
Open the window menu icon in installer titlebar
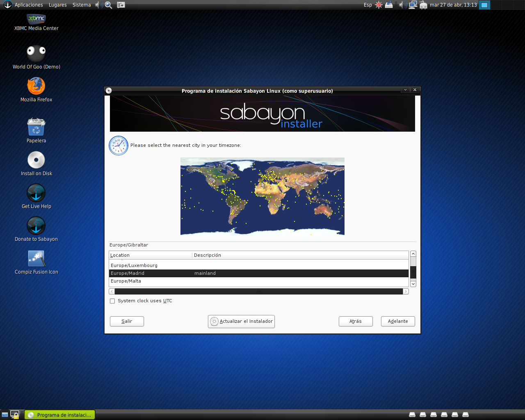pos(109,91)
